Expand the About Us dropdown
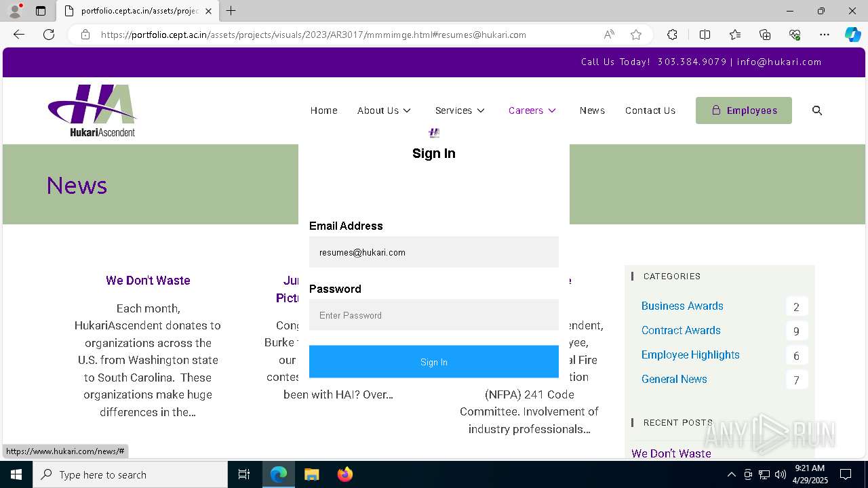Image resolution: width=868 pixels, height=488 pixels. pyautogui.click(x=384, y=110)
